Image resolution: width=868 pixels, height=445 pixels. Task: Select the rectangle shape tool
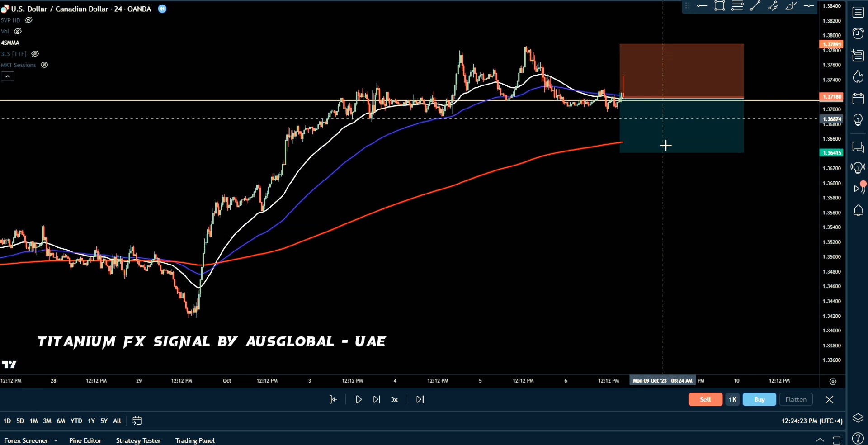click(720, 6)
